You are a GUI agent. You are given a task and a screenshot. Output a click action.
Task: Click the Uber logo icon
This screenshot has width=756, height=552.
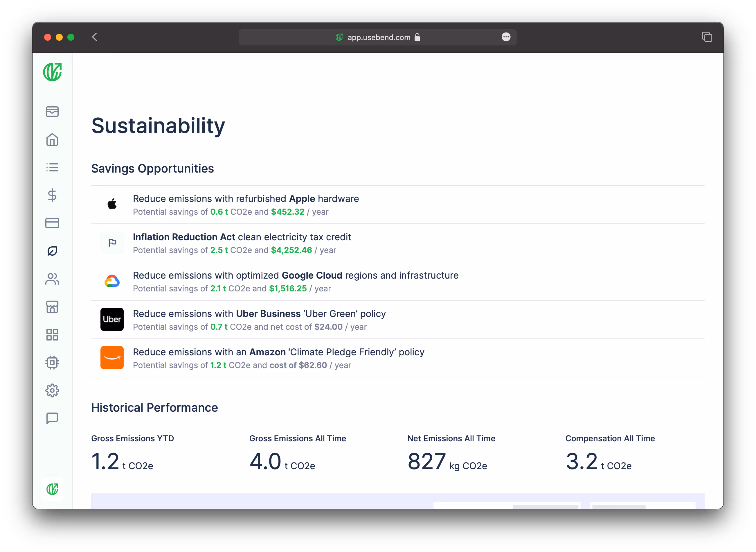click(x=112, y=319)
